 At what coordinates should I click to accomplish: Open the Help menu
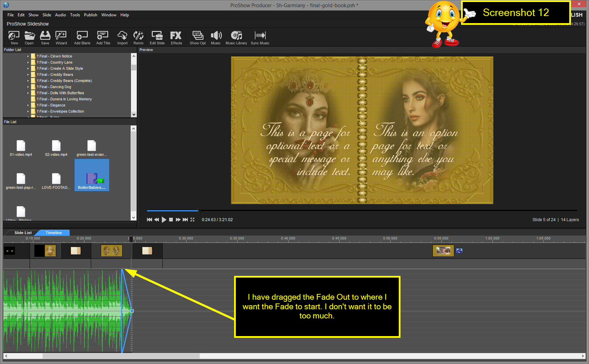(x=125, y=15)
